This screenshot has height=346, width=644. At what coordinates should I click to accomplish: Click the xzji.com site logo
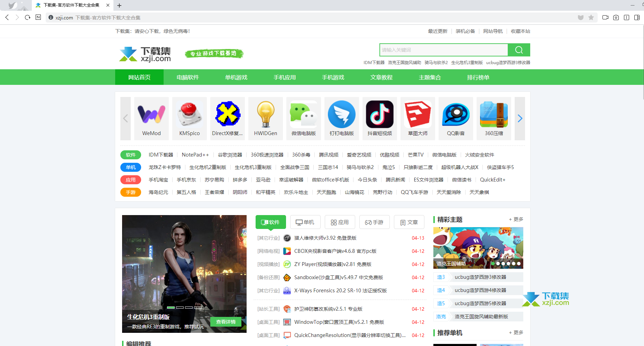point(145,54)
